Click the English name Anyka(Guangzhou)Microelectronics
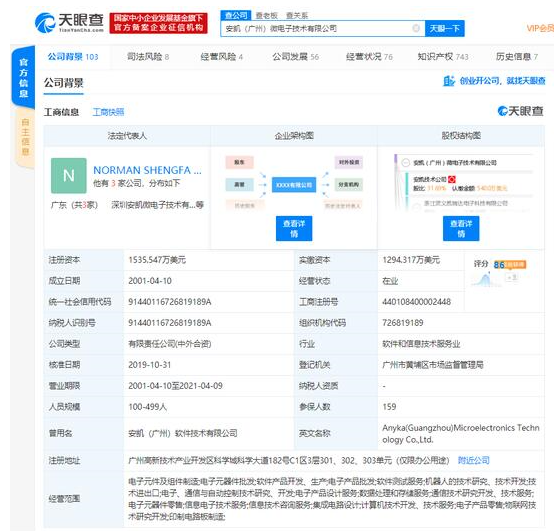Viewport: 558px width, 531px height. (x=461, y=433)
